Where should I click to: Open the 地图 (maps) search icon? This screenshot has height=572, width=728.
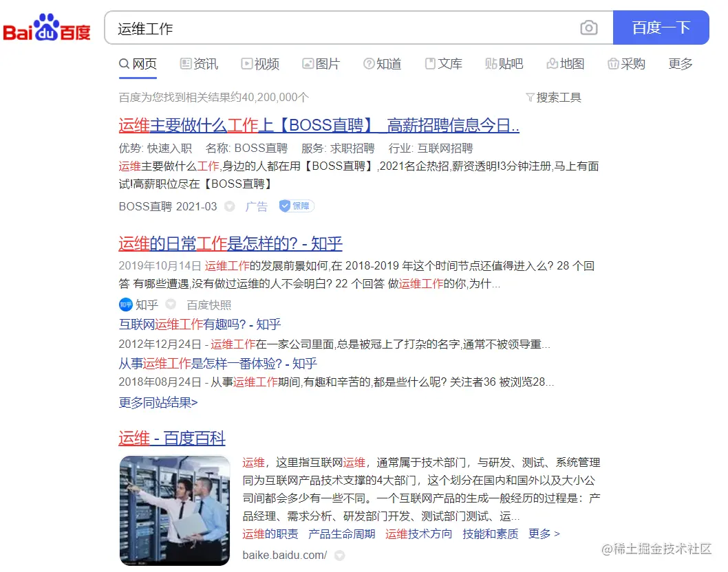tap(555, 63)
